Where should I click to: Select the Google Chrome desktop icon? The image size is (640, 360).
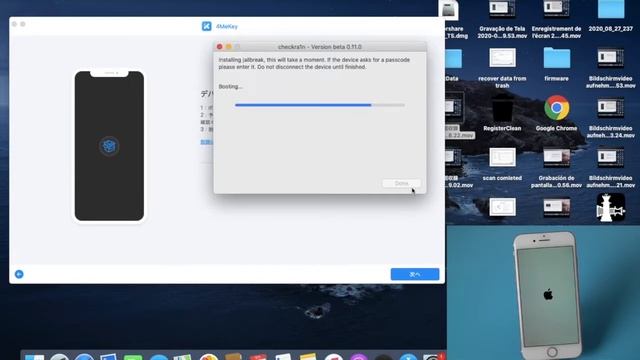[556, 108]
